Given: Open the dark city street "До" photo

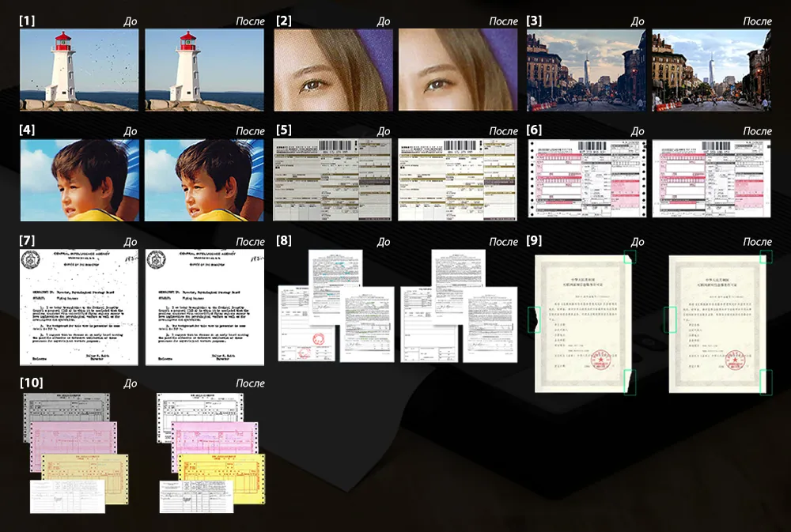Looking at the screenshot, I should point(586,70).
